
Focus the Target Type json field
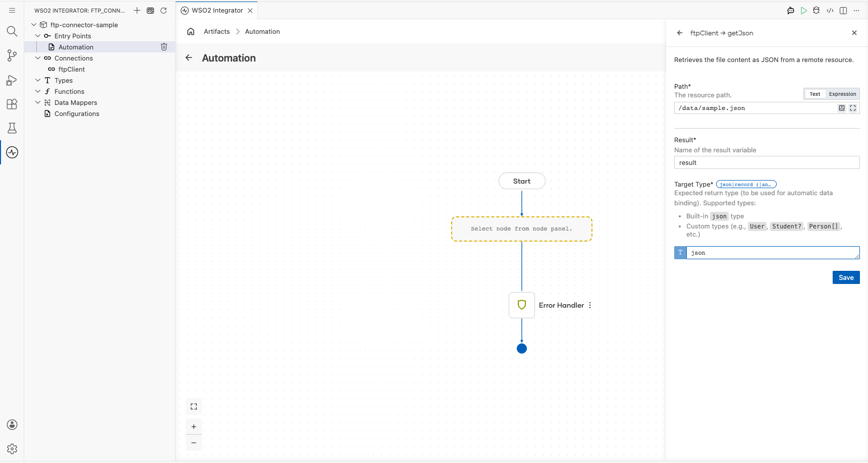pyautogui.click(x=773, y=253)
